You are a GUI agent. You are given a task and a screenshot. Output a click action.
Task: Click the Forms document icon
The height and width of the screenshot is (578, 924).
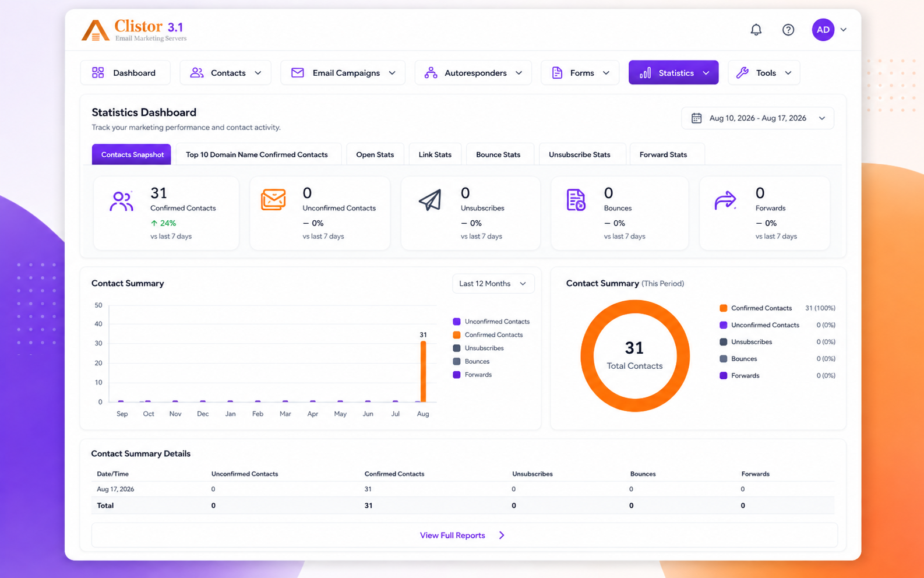click(557, 73)
